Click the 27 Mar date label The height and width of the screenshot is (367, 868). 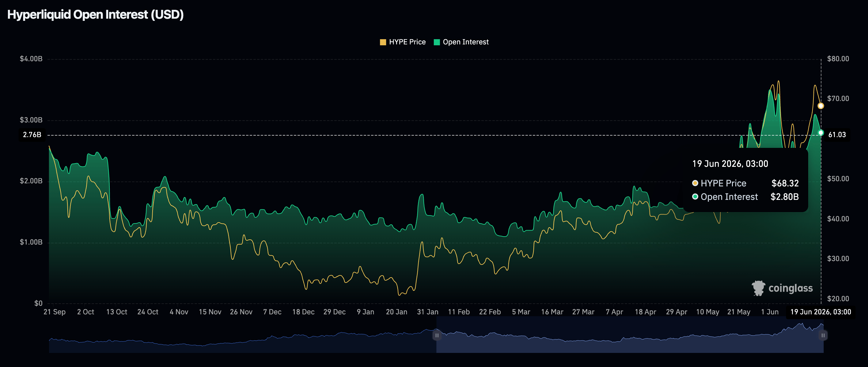point(583,312)
